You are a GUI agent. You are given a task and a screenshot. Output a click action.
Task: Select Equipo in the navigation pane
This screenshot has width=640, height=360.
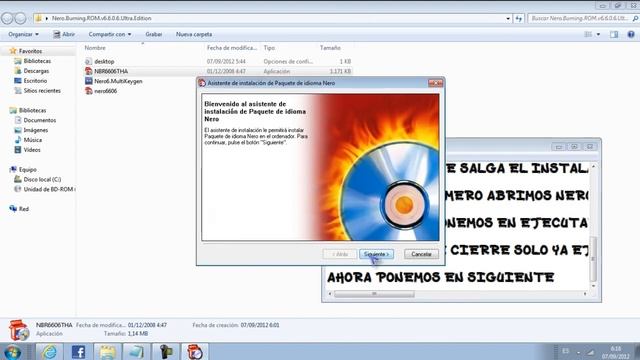pos(27,169)
